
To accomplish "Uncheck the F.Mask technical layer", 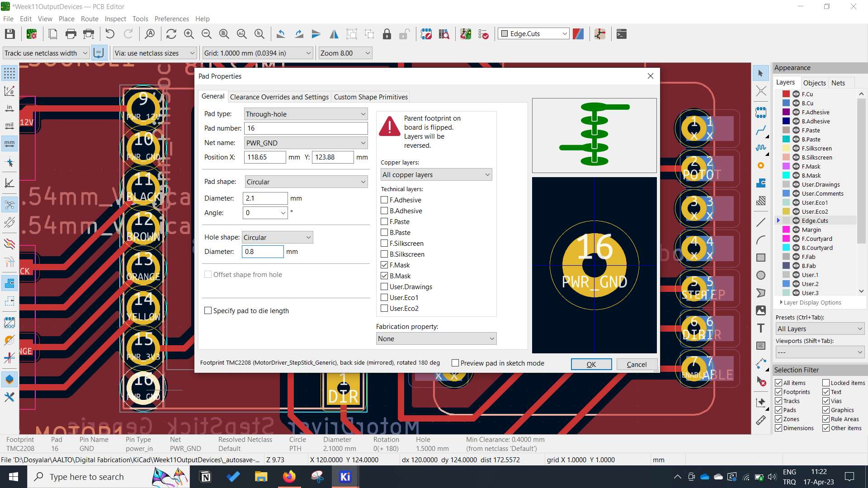I will click(x=384, y=265).
